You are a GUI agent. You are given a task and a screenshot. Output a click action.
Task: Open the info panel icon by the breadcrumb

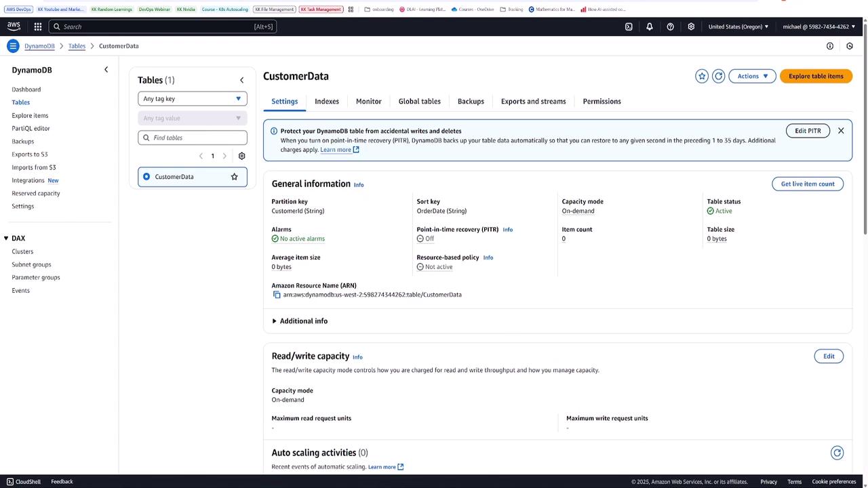tap(830, 46)
